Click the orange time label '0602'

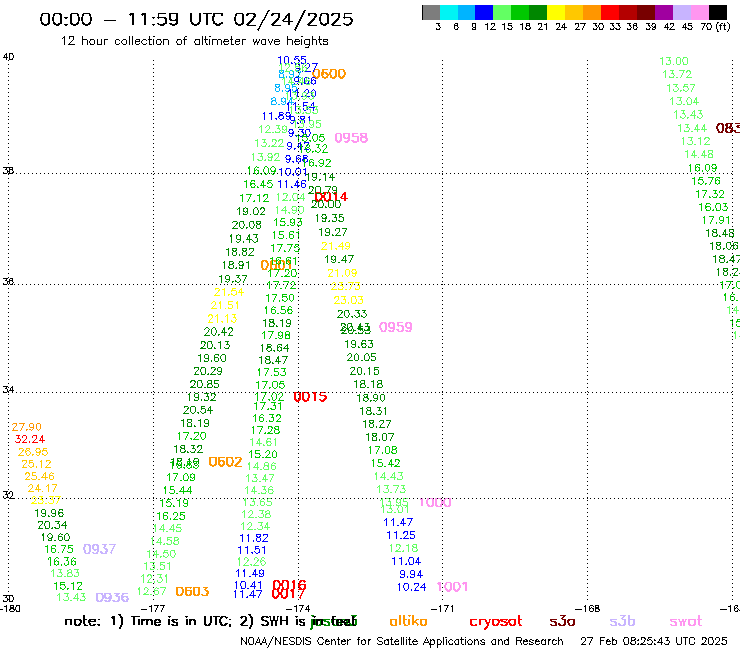pos(225,462)
